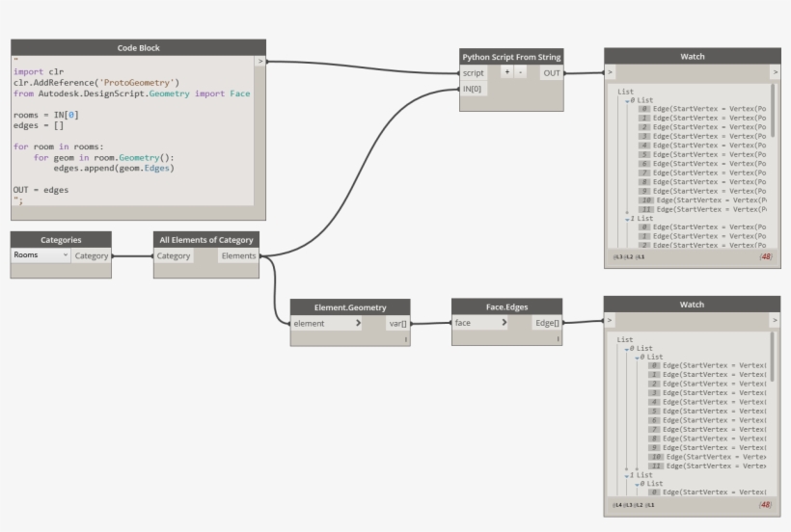Click the top Watch vertical scrollbar
This screenshot has height=532, width=791.
(x=773, y=111)
